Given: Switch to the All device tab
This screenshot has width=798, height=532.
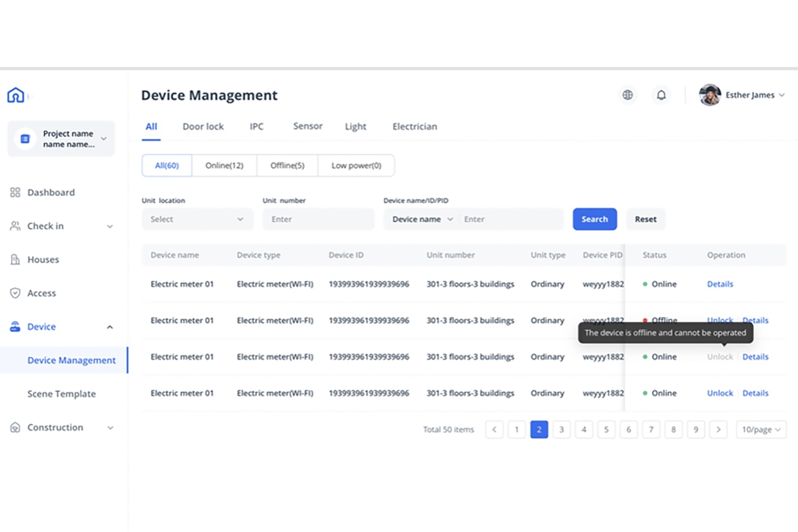Looking at the screenshot, I should (x=151, y=127).
